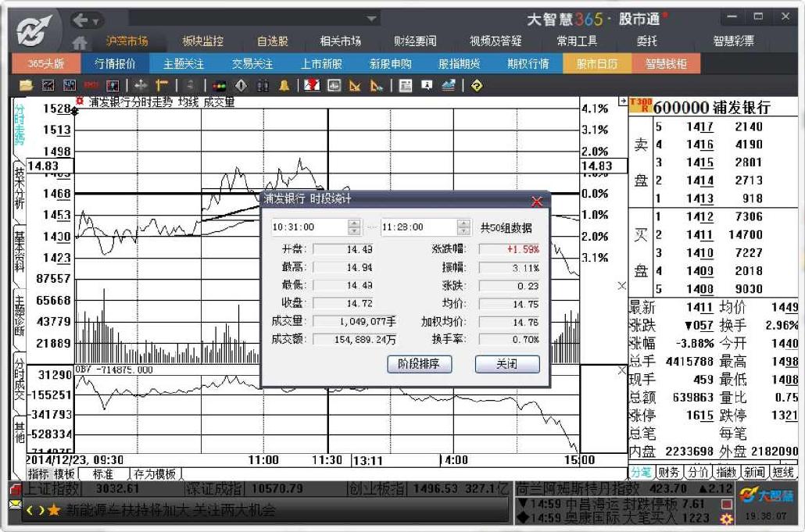Click the start time spinner arrows for 10:31:00

(x=354, y=227)
